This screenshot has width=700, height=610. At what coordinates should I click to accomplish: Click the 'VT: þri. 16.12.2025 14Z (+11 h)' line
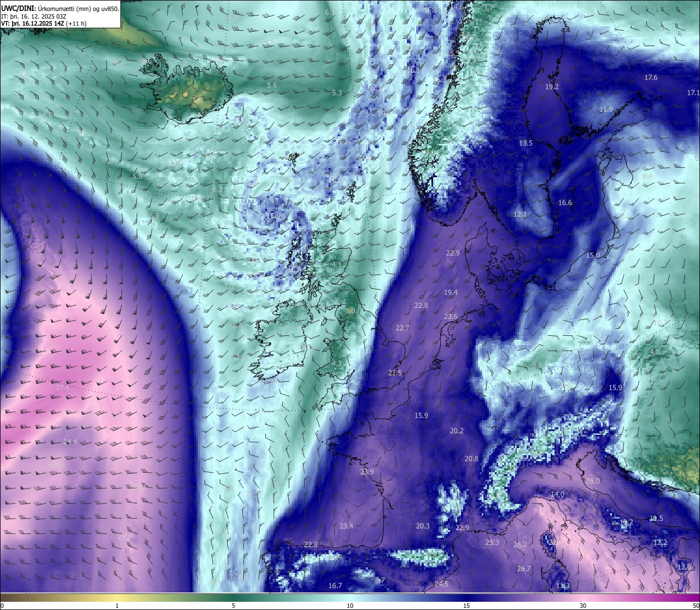(44, 24)
